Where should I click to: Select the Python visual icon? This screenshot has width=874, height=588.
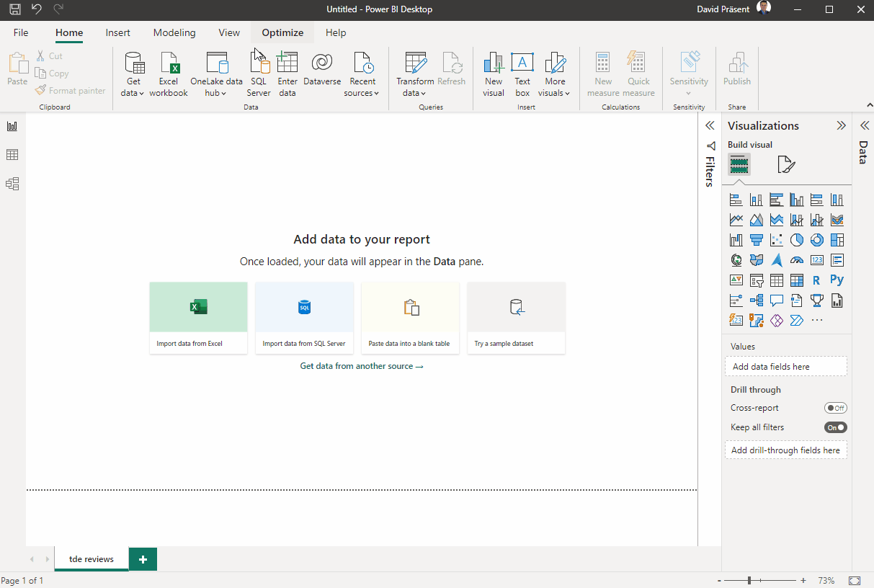(x=837, y=280)
